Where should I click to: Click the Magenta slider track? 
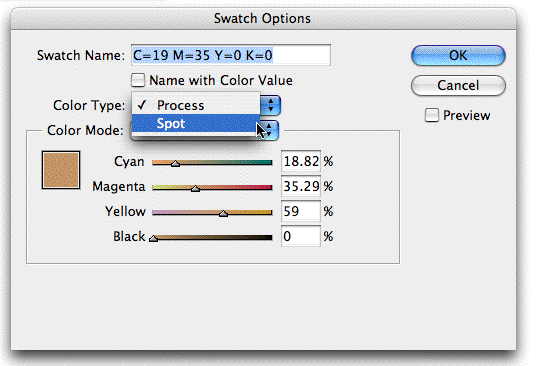pyautogui.click(x=212, y=187)
